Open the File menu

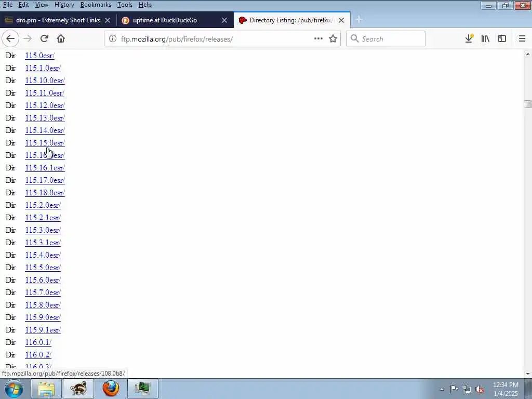7,5
